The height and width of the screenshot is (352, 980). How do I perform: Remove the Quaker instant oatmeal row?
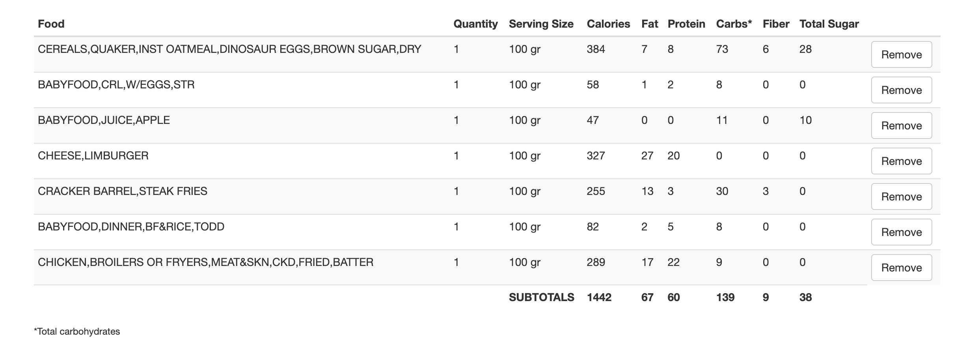coord(901,54)
